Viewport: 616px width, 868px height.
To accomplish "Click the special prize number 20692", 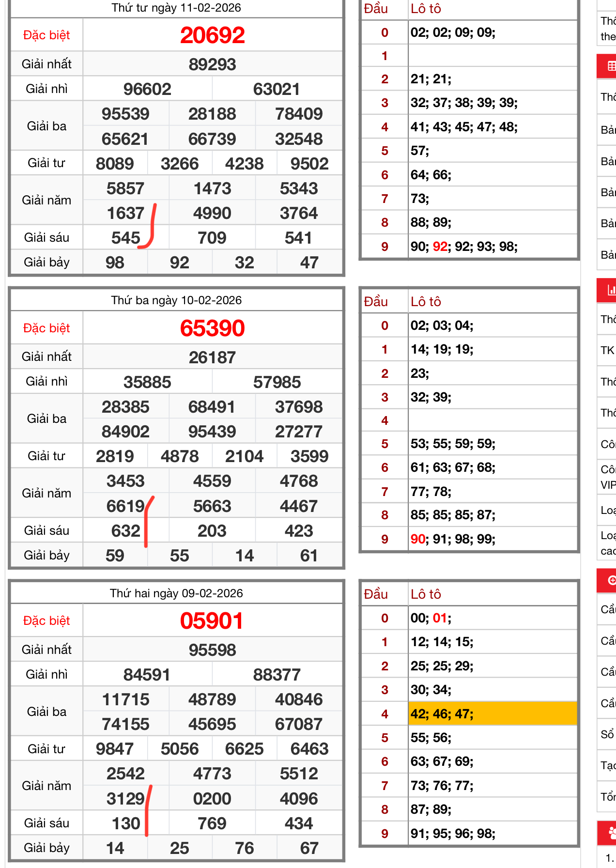I will tap(212, 35).
